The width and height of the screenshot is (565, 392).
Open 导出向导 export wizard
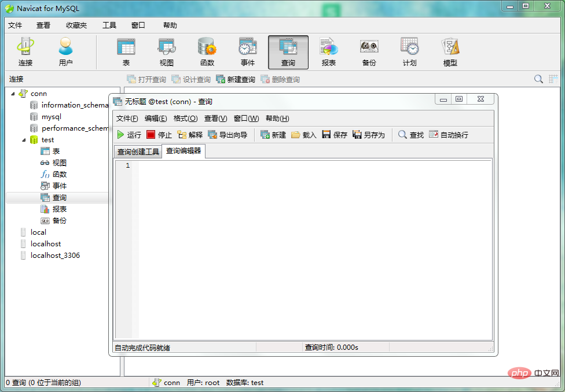(228, 135)
